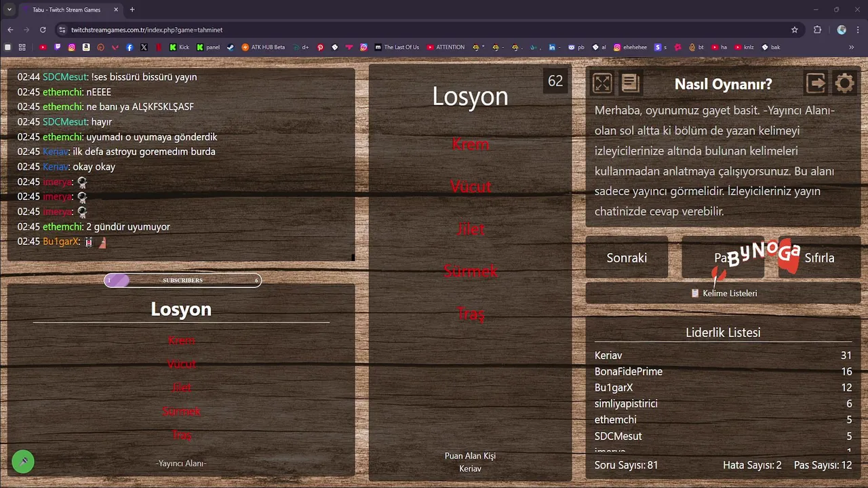The height and width of the screenshot is (488, 868).
Task: Open the Twitch bookmark icon
Action: pos(57,47)
